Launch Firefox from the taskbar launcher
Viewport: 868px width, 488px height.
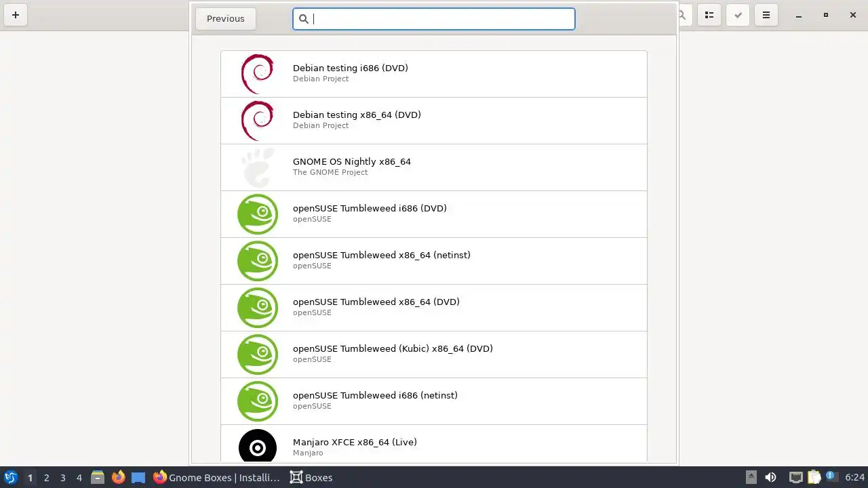pyautogui.click(x=118, y=477)
